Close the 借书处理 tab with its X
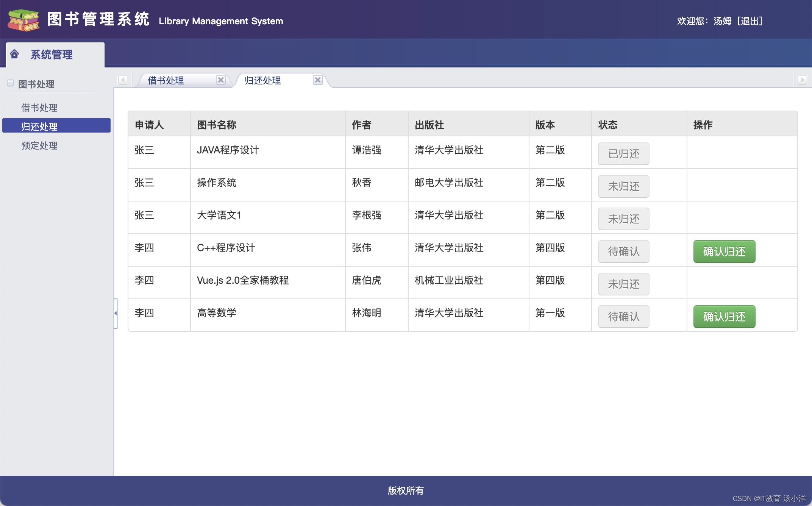 221,80
